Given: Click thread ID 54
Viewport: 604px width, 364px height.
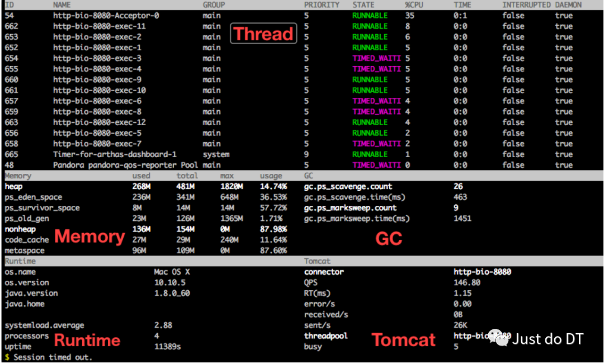Looking at the screenshot, I should click(10, 16).
